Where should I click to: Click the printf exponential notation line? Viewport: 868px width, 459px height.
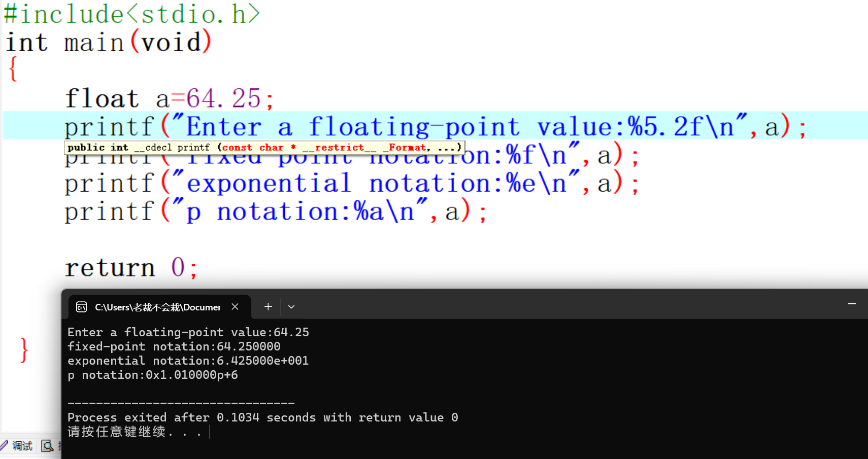click(x=351, y=183)
